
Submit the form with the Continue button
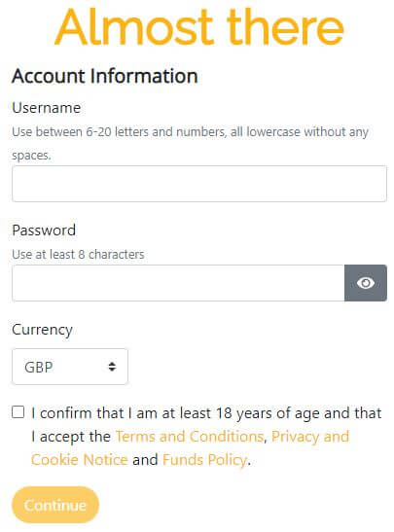pos(55,505)
